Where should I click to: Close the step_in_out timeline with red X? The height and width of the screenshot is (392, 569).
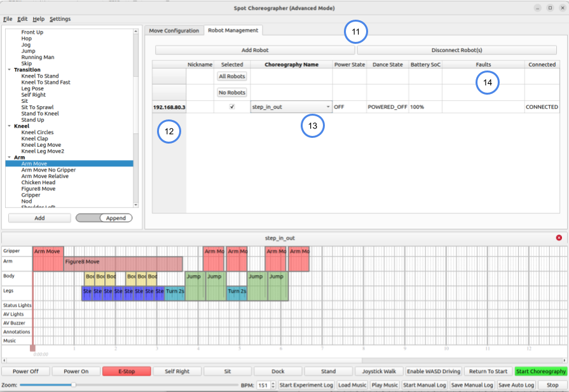coord(559,238)
